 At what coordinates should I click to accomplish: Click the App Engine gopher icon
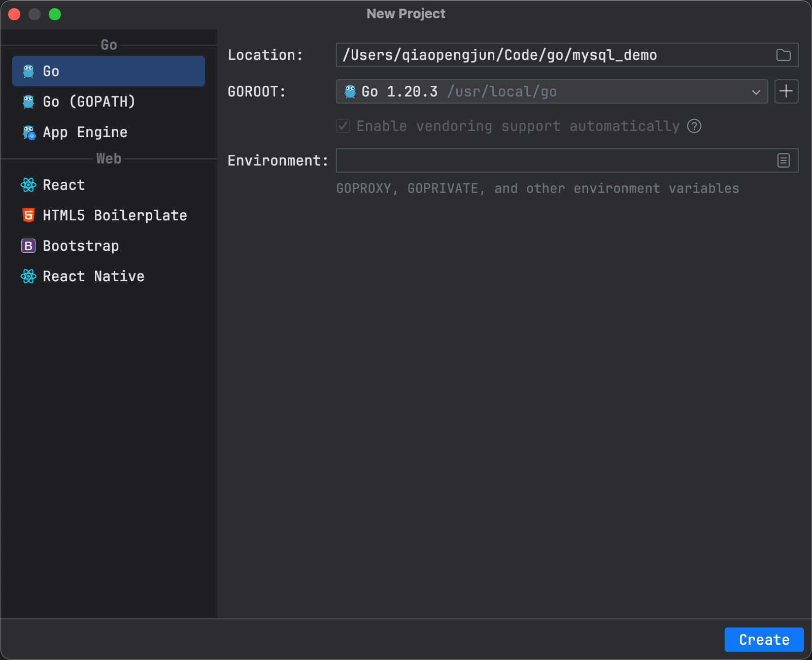click(29, 133)
